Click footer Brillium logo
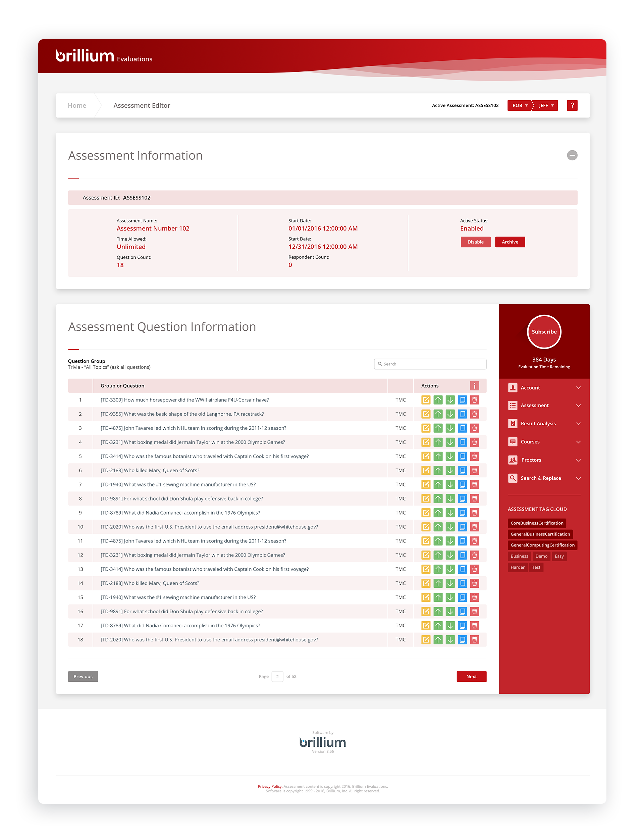 (322, 742)
